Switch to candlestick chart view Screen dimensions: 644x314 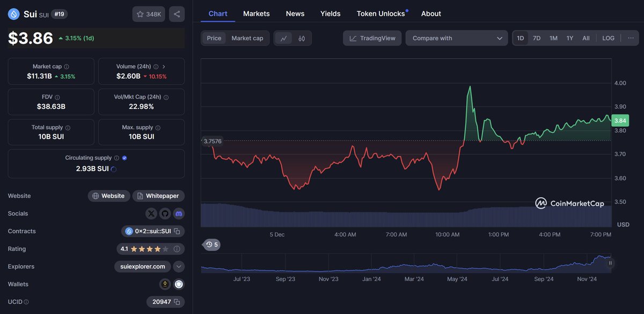pos(301,38)
